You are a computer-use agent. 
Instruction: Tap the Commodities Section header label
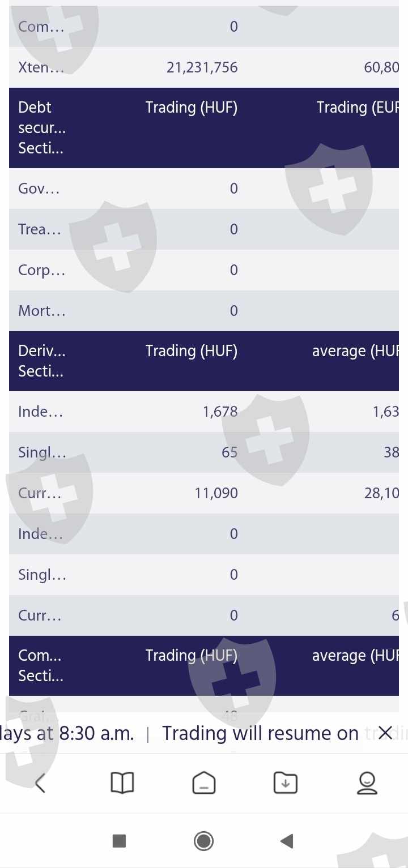click(40, 665)
